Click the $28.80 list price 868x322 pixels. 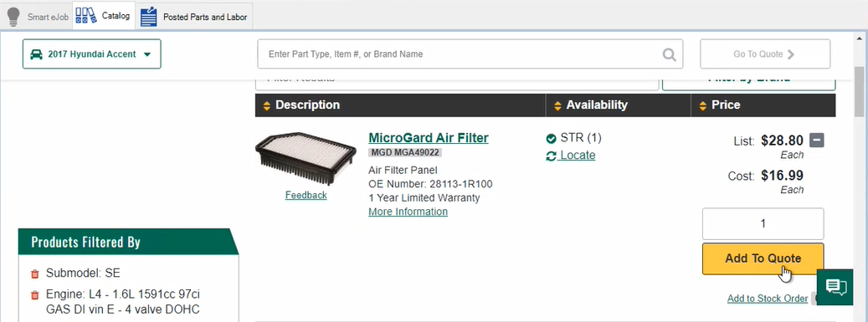pos(782,141)
